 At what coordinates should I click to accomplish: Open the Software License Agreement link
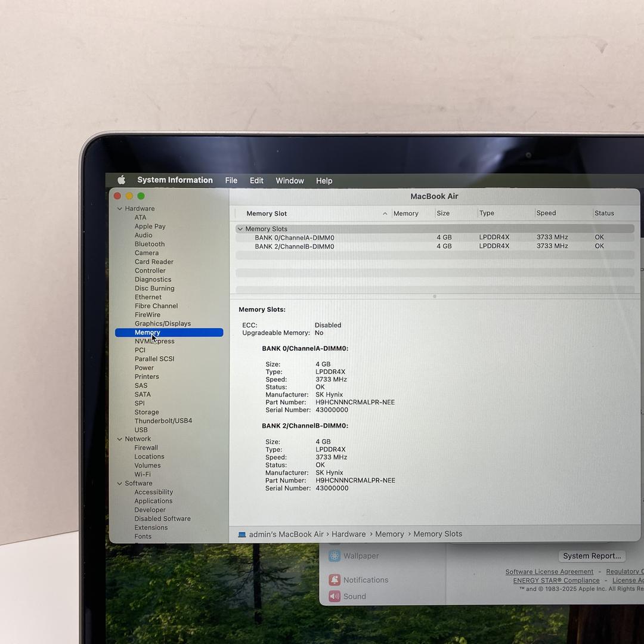tap(549, 572)
